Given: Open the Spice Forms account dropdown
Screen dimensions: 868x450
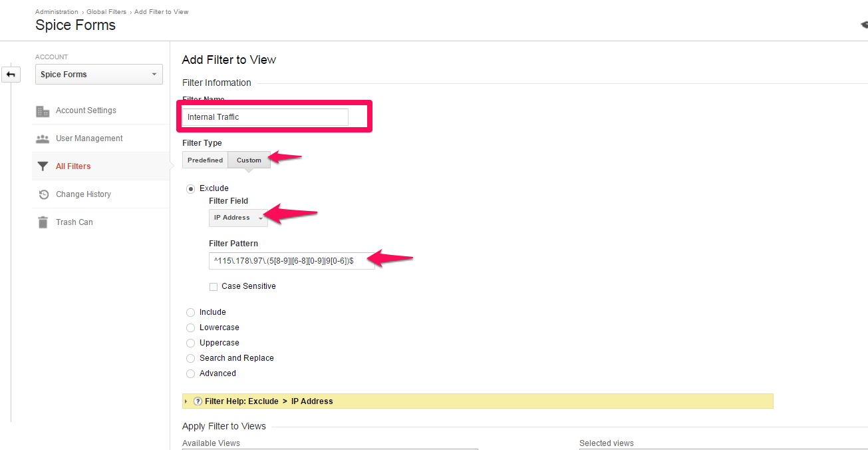Looking at the screenshot, I should [98, 75].
